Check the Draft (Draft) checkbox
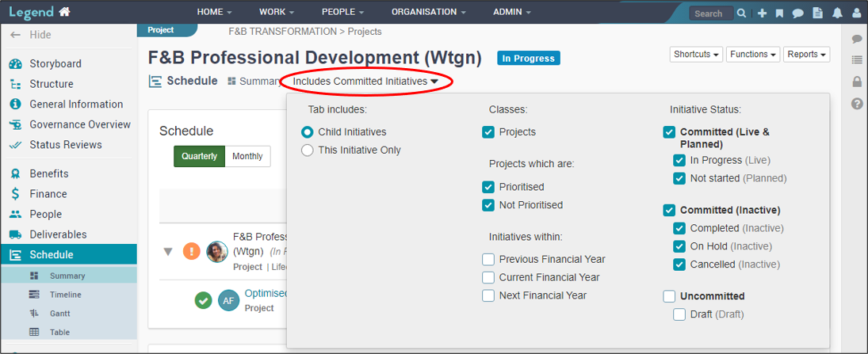This screenshot has height=354, width=868. click(x=679, y=314)
